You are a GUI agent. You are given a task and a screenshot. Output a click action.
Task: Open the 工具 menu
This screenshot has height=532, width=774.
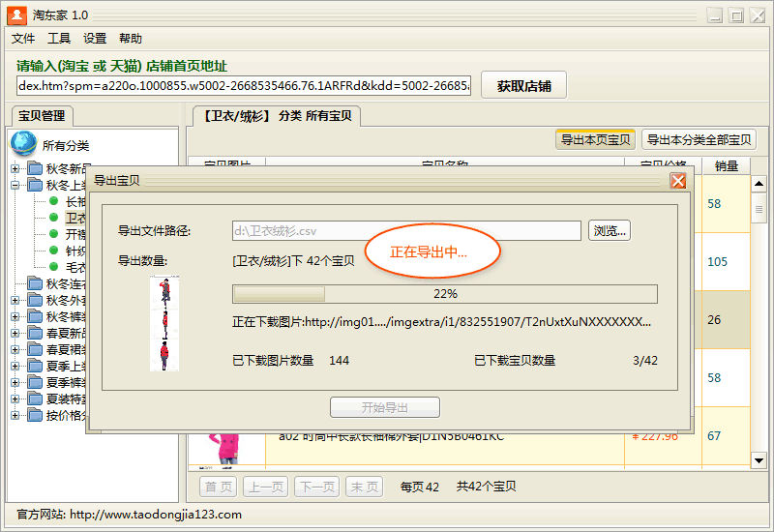[59, 38]
